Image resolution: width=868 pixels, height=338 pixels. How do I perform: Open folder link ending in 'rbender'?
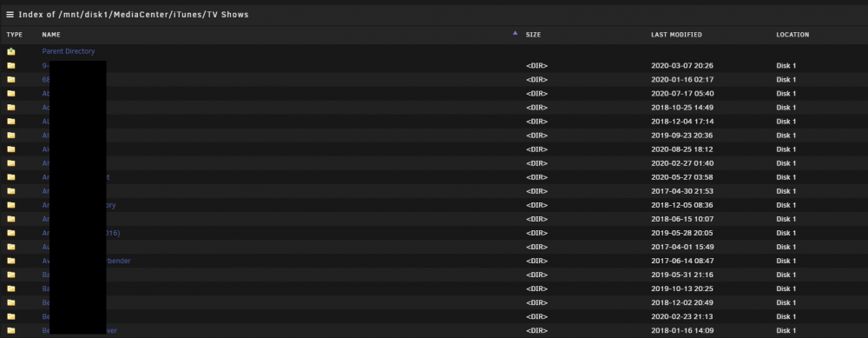click(x=86, y=261)
